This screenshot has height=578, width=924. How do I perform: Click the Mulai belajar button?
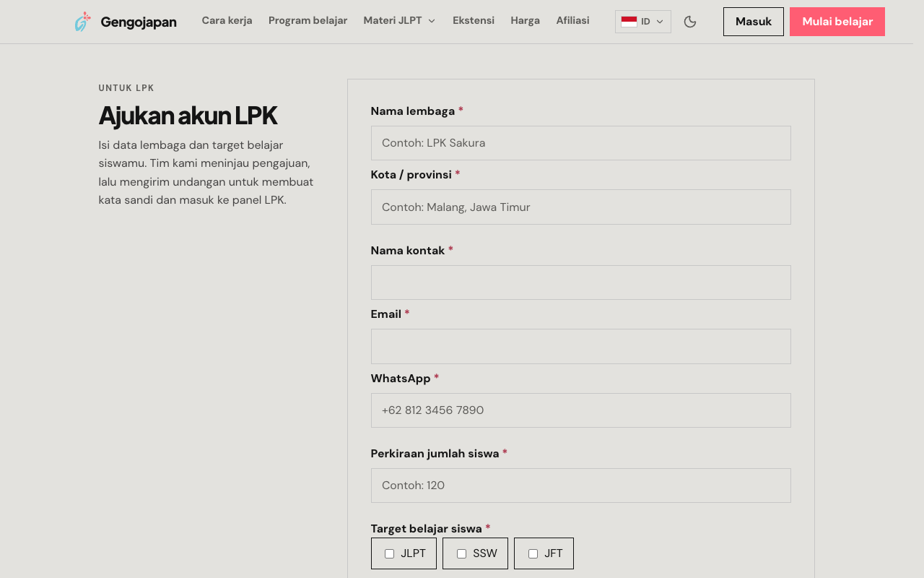(x=837, y=22)
